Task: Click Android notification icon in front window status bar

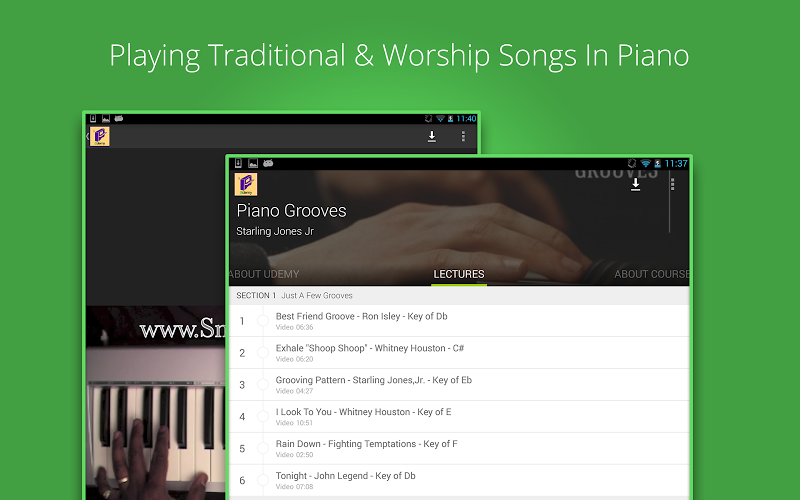Action: pyautogui.click(x=268, y=163)
